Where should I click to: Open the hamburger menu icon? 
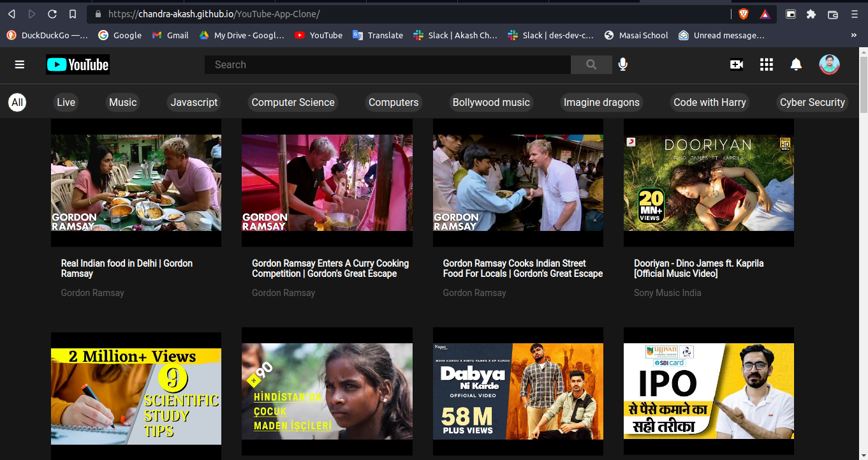pyautogui.click(x=19, y=64)
